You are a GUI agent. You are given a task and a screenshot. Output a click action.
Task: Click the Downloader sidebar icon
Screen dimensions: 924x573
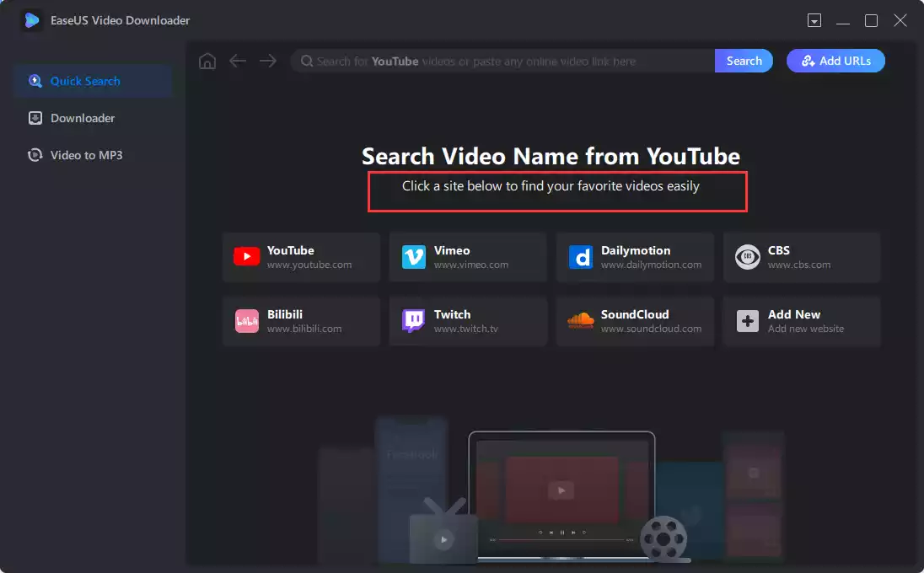point(35,118)
